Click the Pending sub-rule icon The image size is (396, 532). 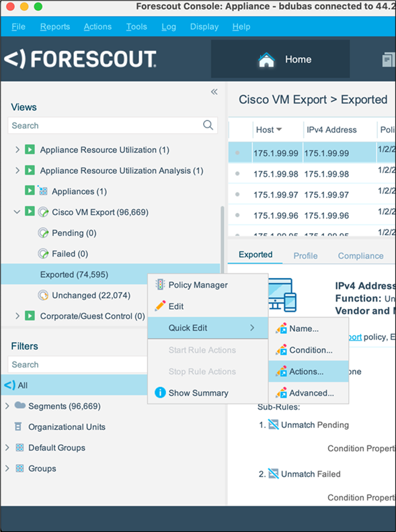pyautogui.click(x=43, y=233)
